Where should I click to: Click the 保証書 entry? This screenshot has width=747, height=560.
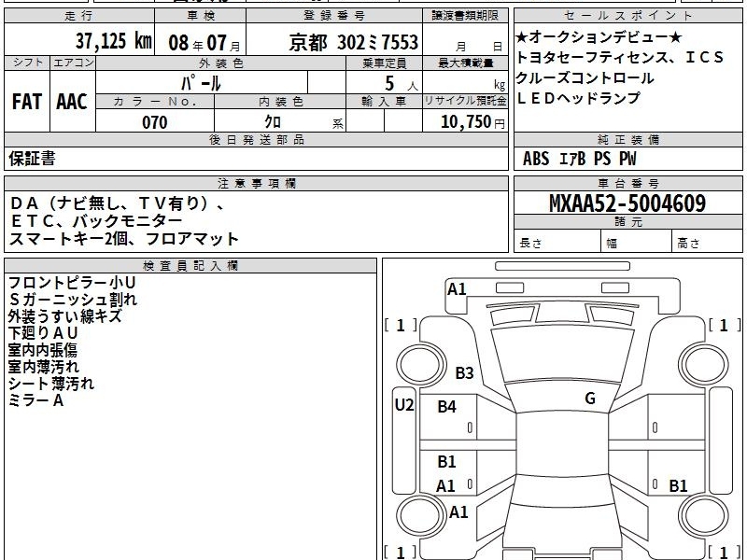coord(32,159)
